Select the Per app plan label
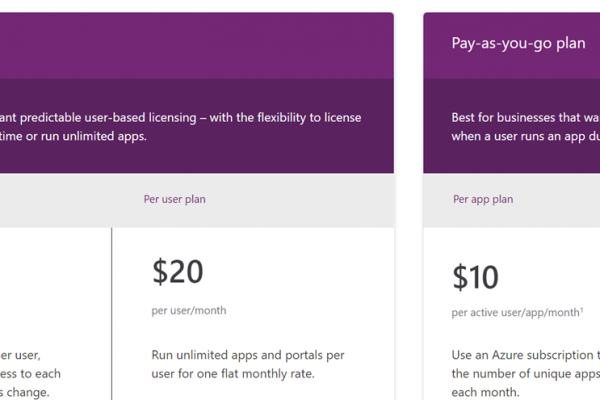Viewport: 600px width, 400px height. tap(483, 199)
